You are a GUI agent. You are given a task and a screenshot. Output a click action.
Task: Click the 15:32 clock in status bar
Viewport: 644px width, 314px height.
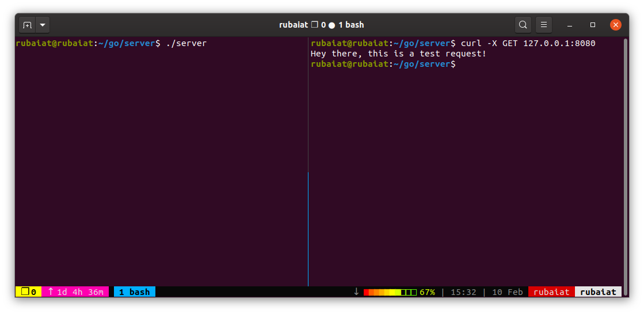click(463, 292)
